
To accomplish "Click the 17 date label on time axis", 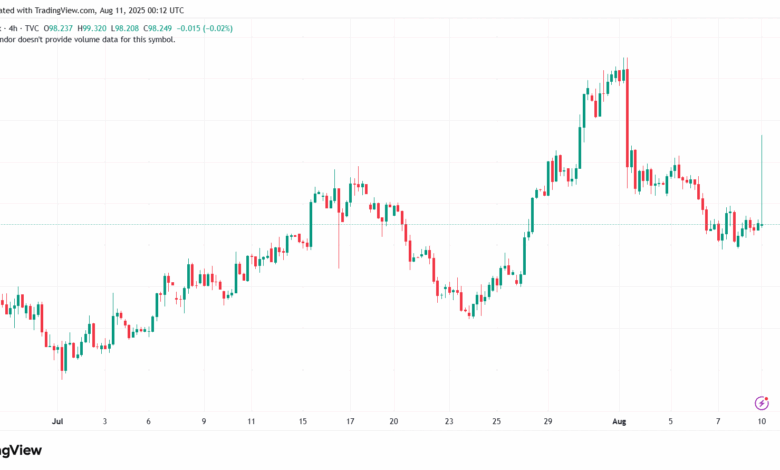I will click(350, 421).
